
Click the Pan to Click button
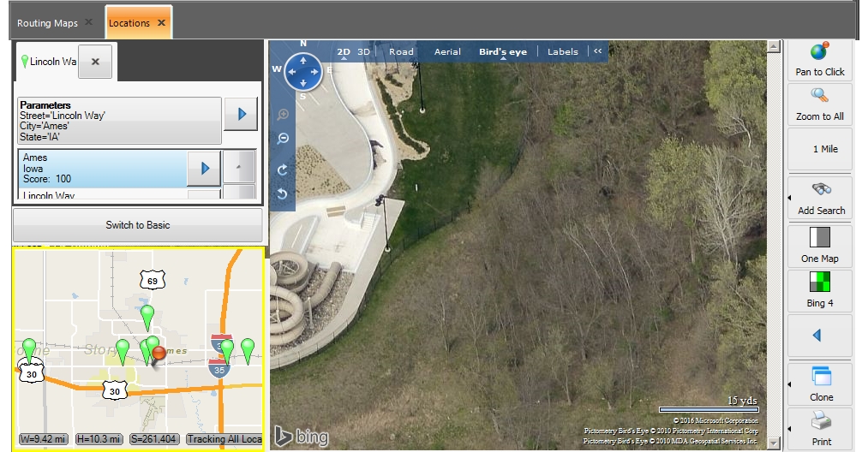click(x=819, y=60)
